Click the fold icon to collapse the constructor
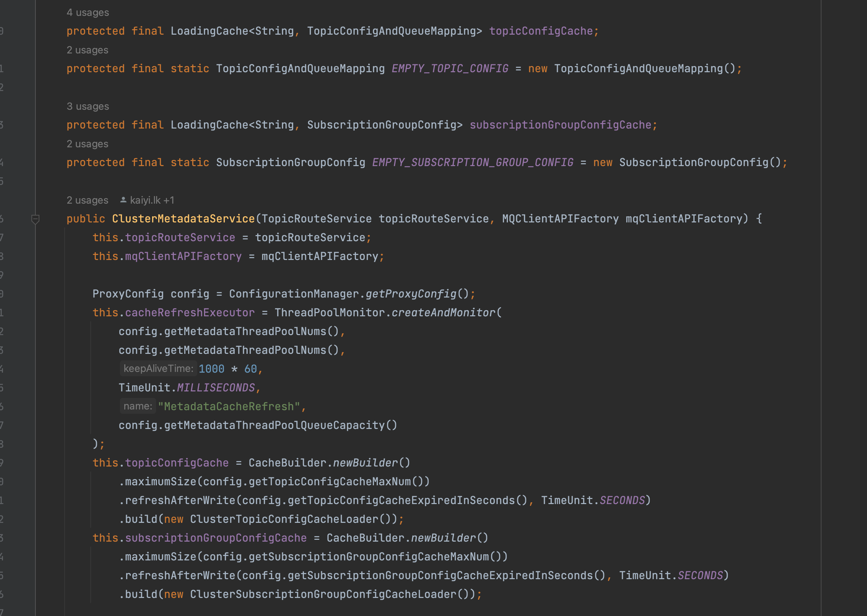 [35, 219]
